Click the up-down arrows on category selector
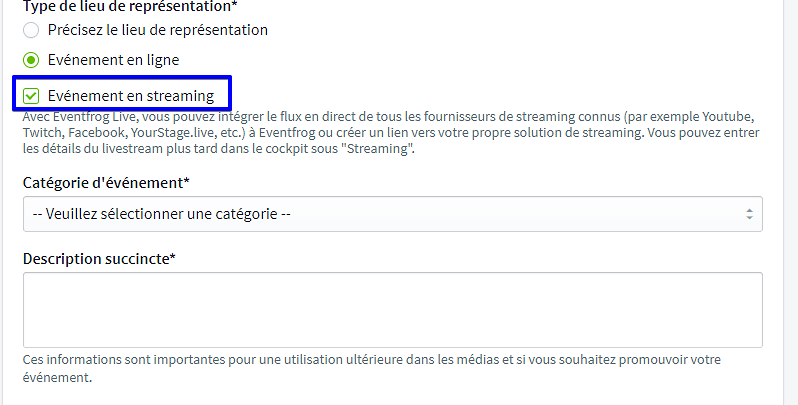The image size is (798, 405). tap(749, 213)
